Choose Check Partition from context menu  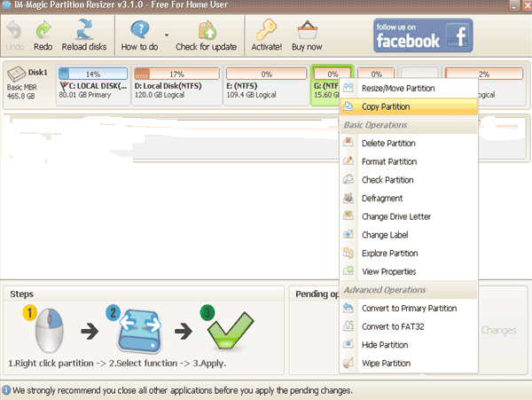point(409,180)
